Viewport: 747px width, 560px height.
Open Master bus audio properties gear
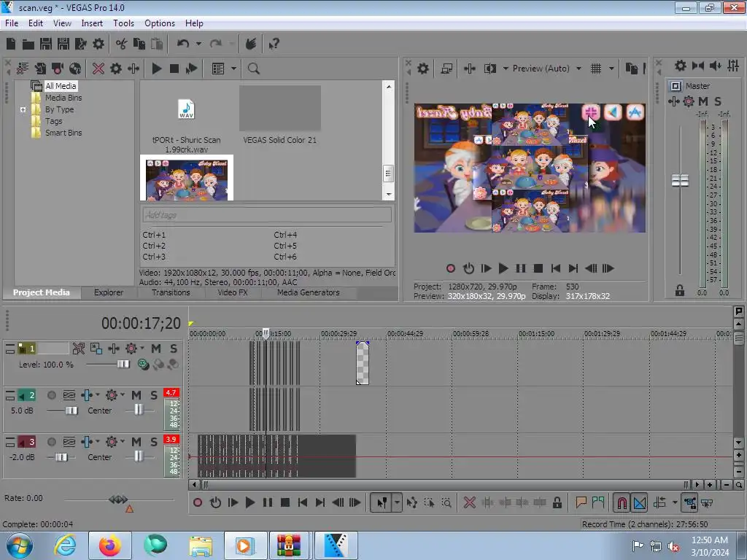coord(681,66)
